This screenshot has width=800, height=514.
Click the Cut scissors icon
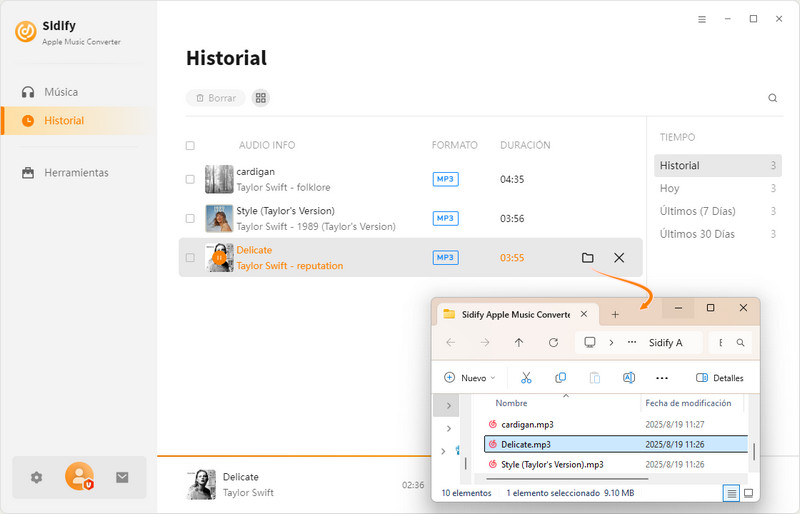[x=526, y=378]
